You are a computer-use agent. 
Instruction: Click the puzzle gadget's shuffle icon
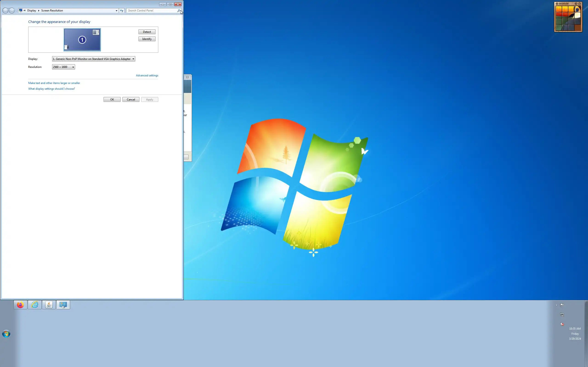580,4
